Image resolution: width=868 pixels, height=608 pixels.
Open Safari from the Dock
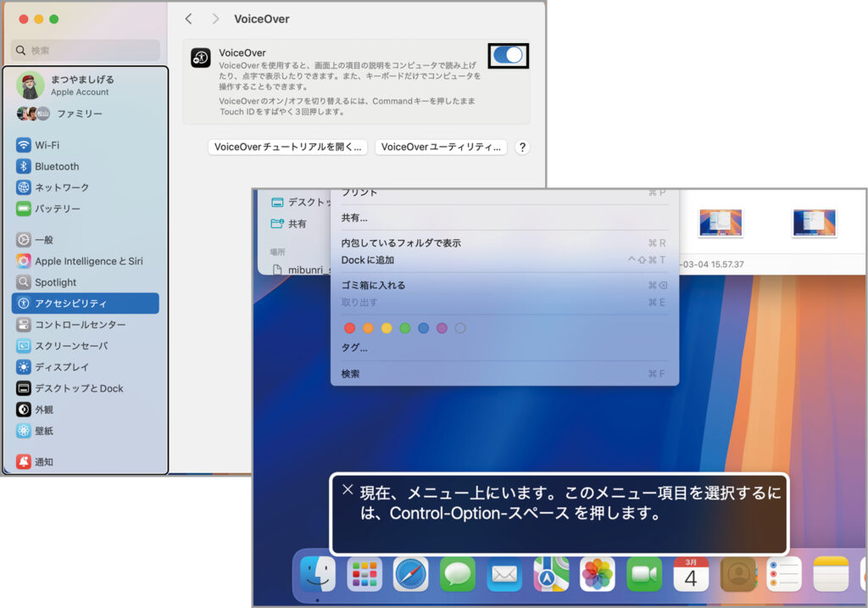[411, 574]
